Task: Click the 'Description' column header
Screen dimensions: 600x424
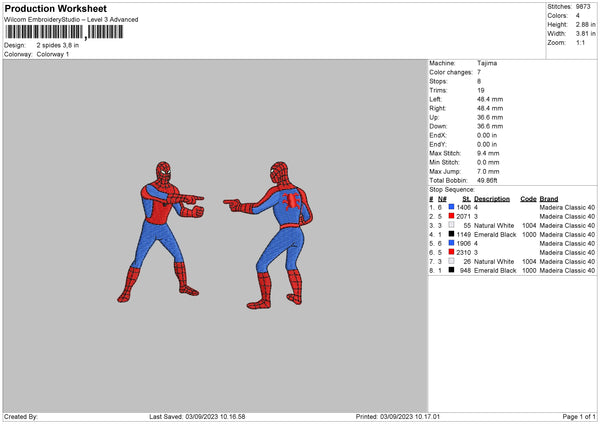Action: (492, 199)
